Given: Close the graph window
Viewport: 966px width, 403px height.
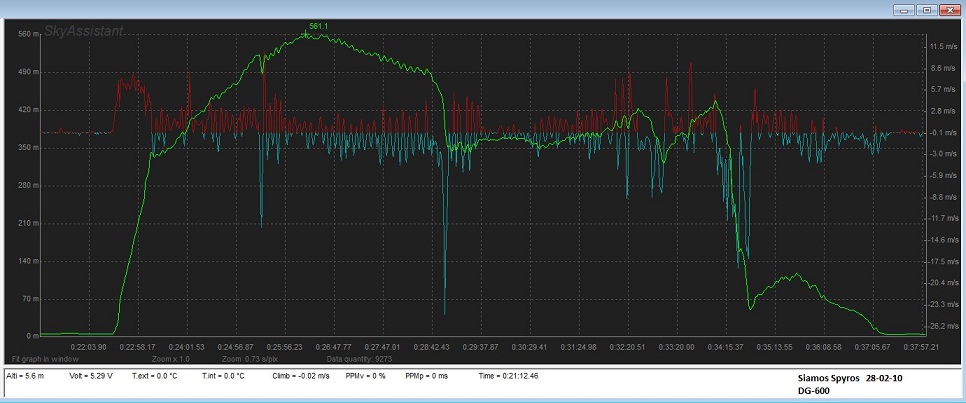Looking at the screenshot, I should point(949,10).
